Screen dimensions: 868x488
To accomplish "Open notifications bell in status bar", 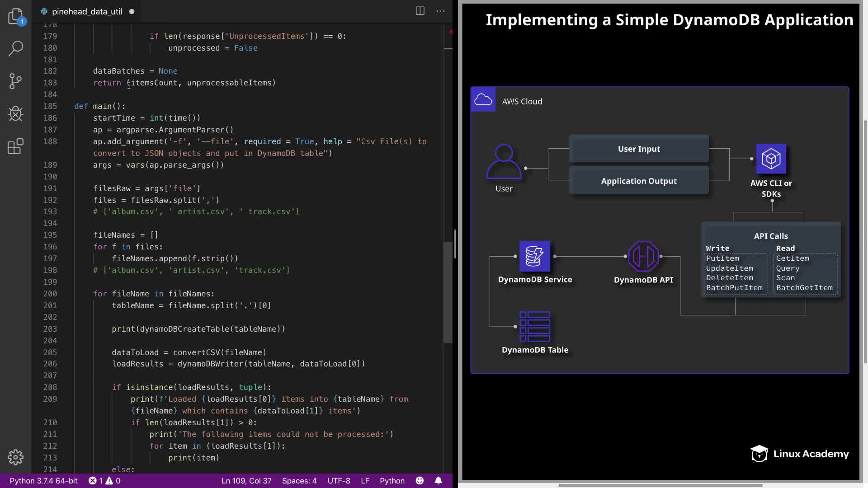I will (438, 481).
